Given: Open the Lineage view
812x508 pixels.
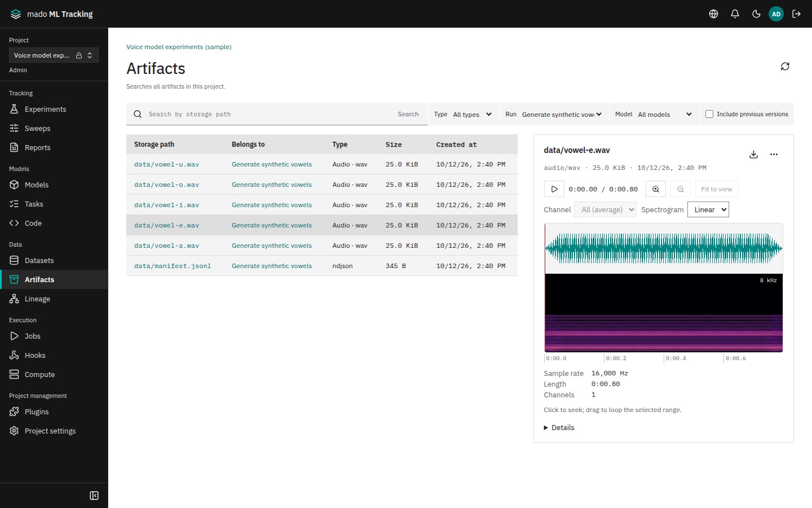Looking at the screenshot, I should (54, 299).
